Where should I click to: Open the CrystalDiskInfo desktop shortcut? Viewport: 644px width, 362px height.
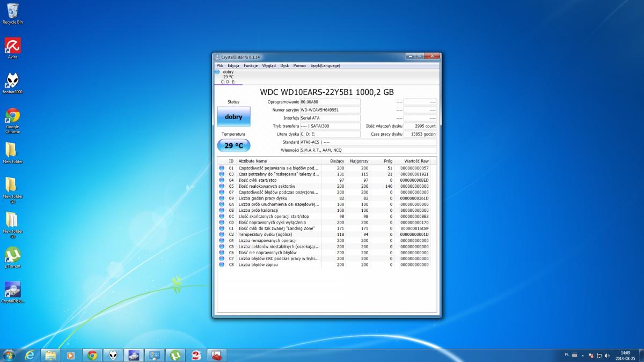(x=12, y=292)
